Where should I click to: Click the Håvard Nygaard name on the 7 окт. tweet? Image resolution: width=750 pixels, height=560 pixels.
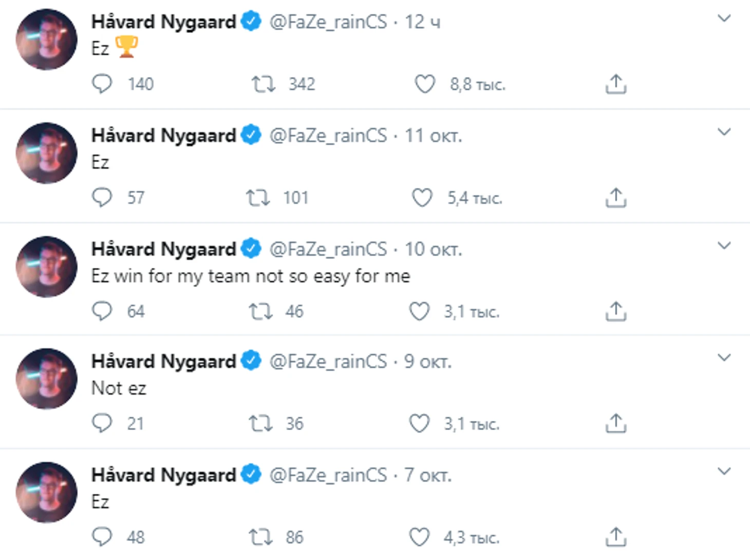[x=163, y=475]
